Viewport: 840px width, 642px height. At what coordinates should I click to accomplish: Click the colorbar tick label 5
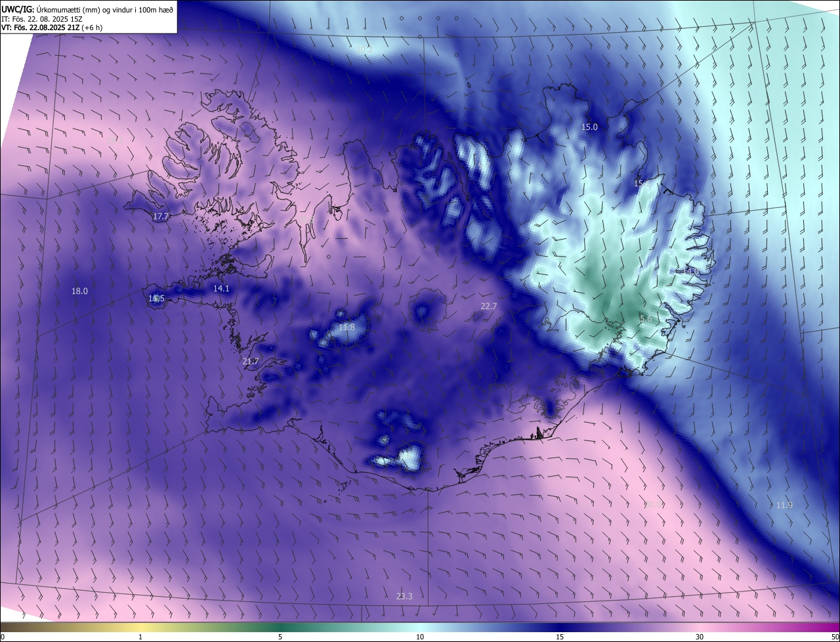tap(280, 637)
